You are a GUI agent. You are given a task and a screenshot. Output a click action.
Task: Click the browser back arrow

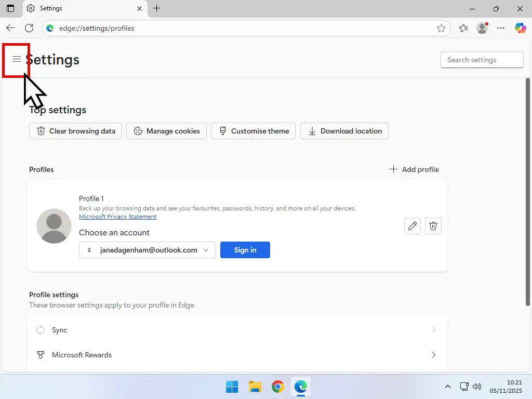pyautogui.click(x=10, y=28)
